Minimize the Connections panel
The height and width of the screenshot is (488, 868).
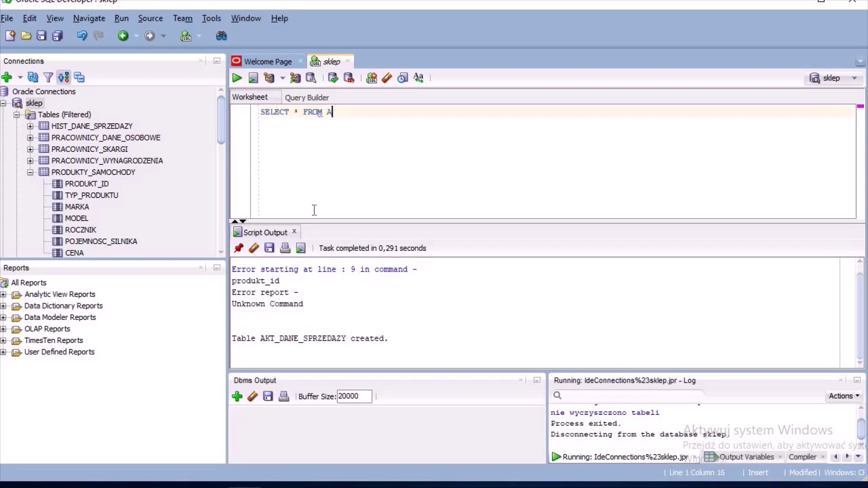(216, 61)
